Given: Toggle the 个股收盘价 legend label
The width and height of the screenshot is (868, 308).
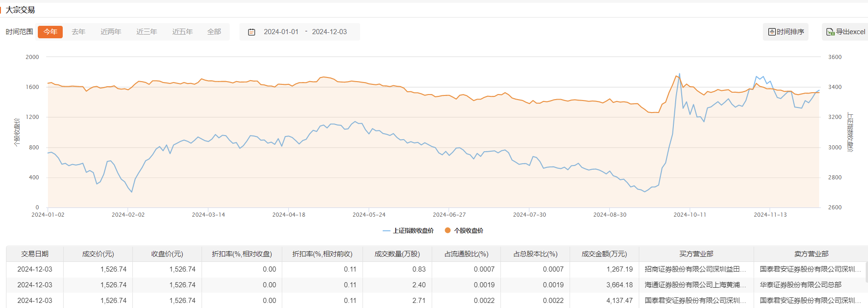Looking at the screenshot, I should [x=469, y=231].
